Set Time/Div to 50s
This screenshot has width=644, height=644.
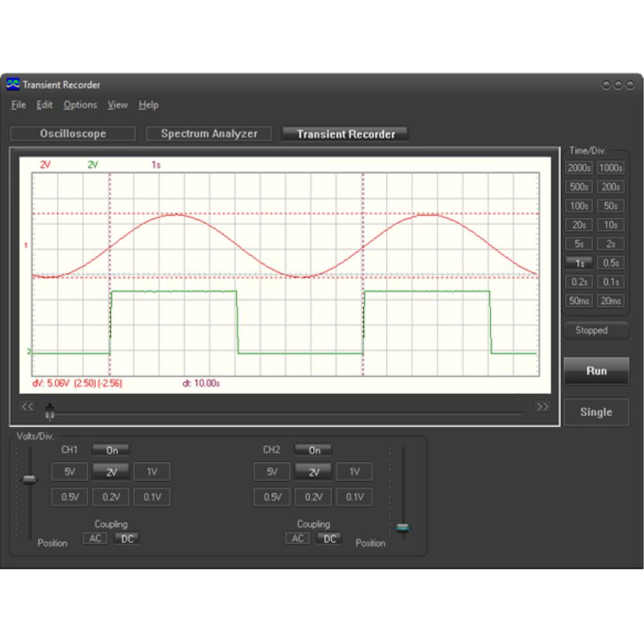[x=611, y=206]
